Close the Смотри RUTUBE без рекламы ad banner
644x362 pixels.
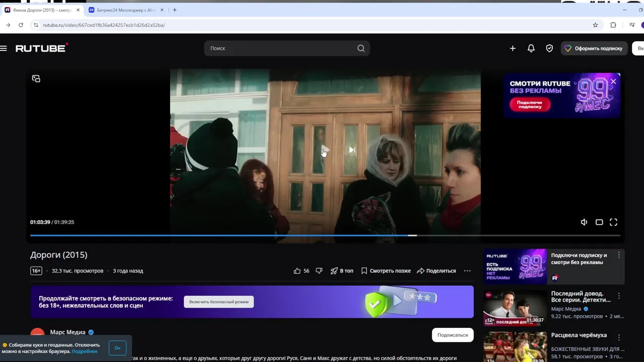click(613, 81)
